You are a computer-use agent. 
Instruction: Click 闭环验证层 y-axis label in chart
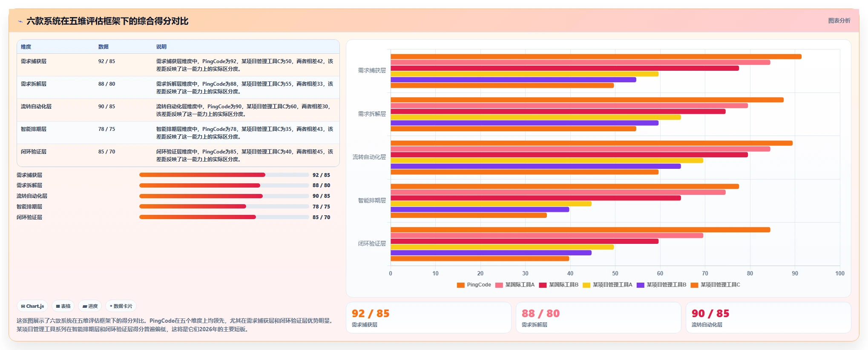[372, 243]
